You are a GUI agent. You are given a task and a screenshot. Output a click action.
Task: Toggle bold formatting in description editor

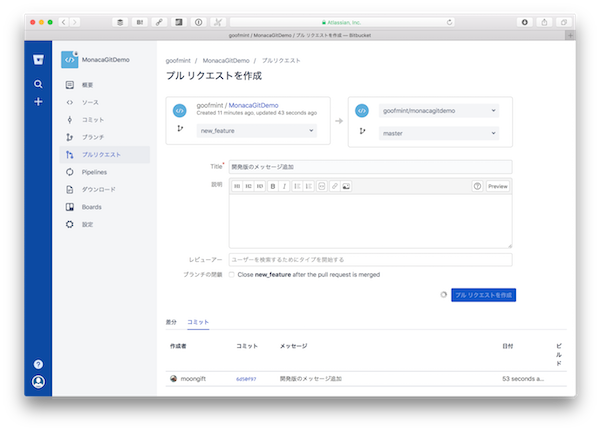pyautogui.click(x=273, y=186)
